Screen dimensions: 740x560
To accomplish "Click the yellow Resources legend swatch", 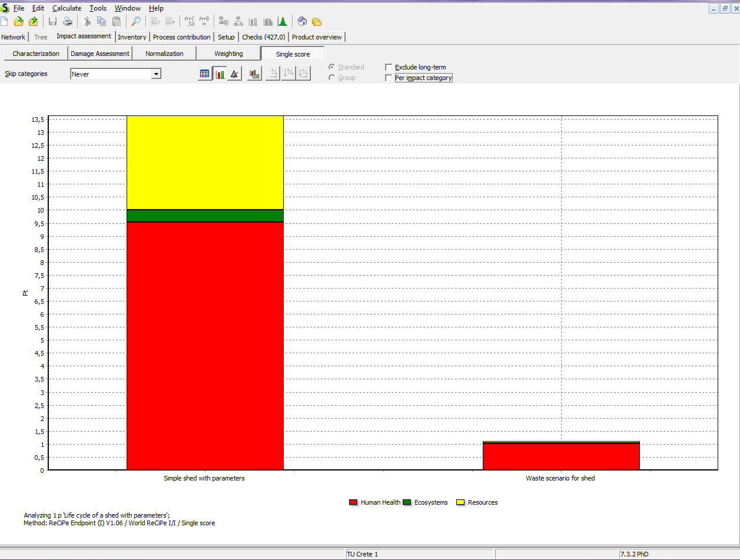I will (460, 502).
